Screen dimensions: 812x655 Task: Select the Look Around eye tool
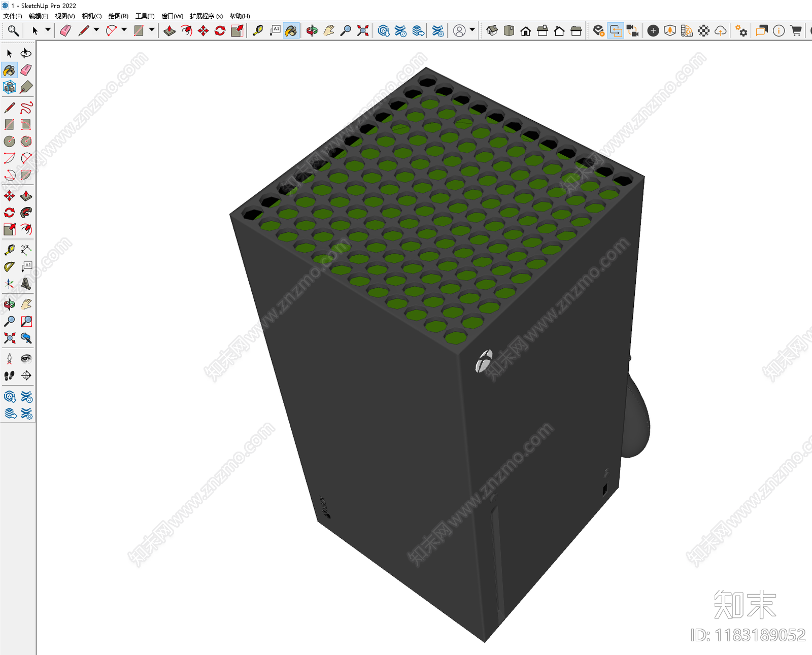tap(26, 359)
